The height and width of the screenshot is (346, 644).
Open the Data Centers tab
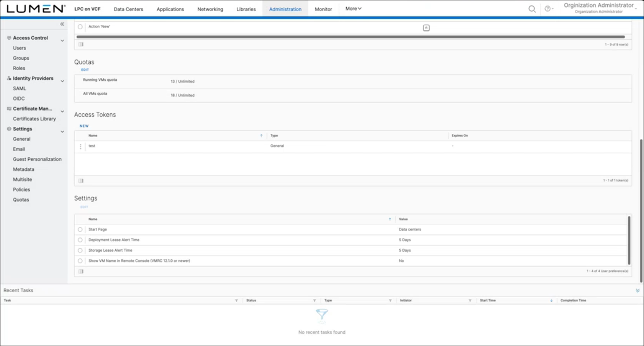click(x=129, y=9)
